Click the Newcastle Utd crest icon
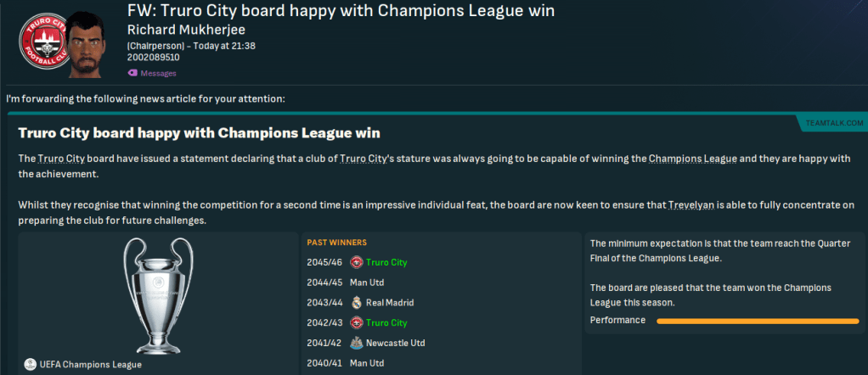Viewport: 868px width, 375px height. [357, 343]
